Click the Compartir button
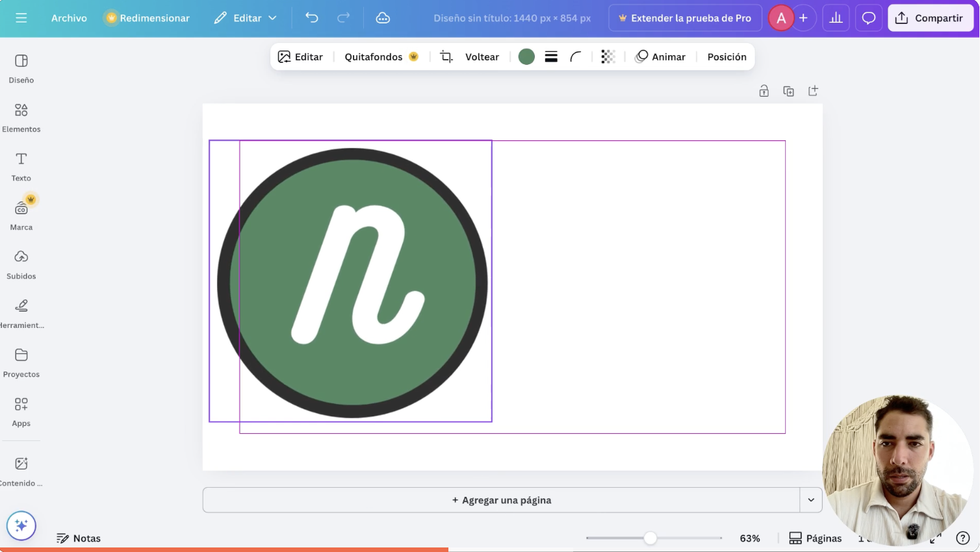Image resolution: width=980 pixels, height=552 pixels. coord(930,18)
